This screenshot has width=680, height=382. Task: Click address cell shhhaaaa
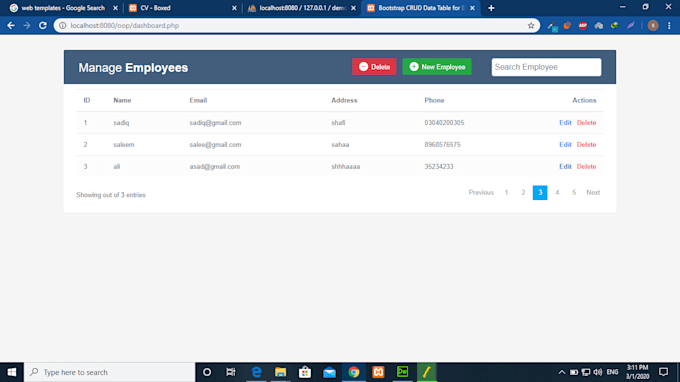click(x=346, y=167)
